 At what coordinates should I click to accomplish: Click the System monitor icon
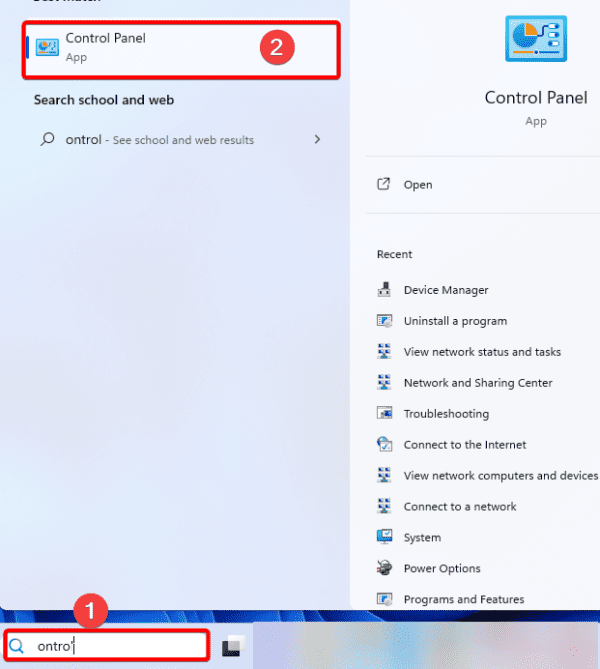[384, 536]
